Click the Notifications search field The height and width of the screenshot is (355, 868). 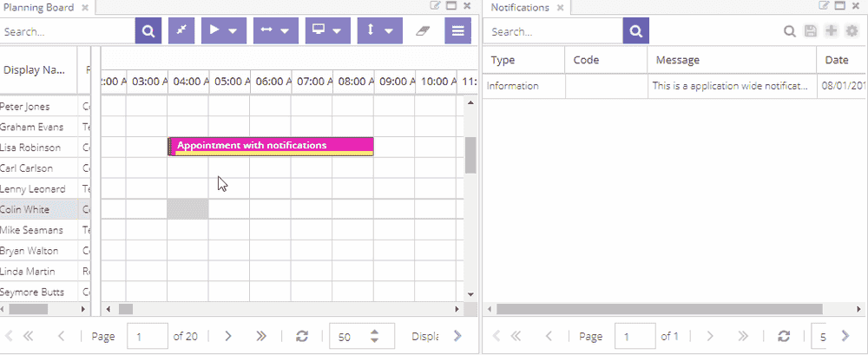[x=553, y=31]
